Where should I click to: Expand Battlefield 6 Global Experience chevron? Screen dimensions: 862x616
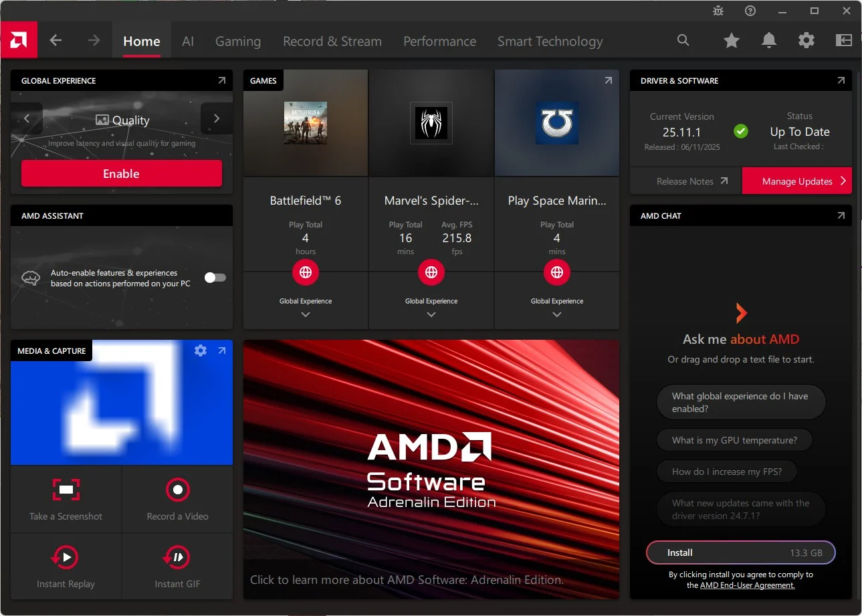click(x=306, y=314)
